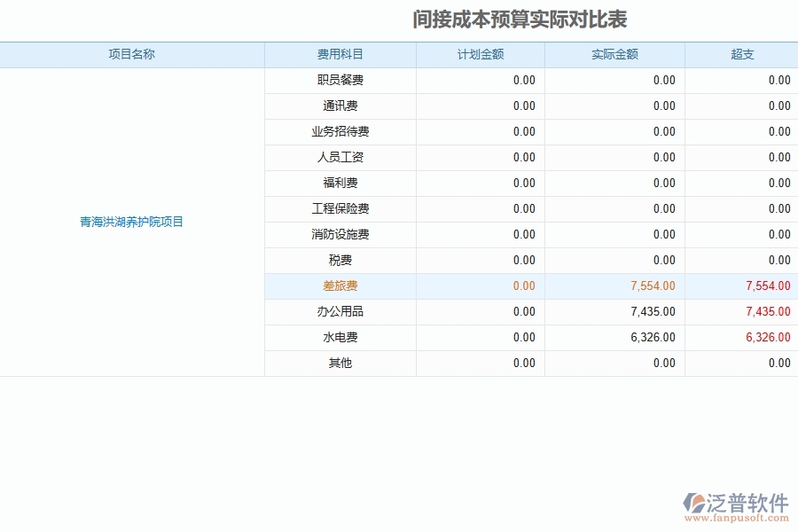
Task: Click the 费用科目 column header
Action: [340, 54]
